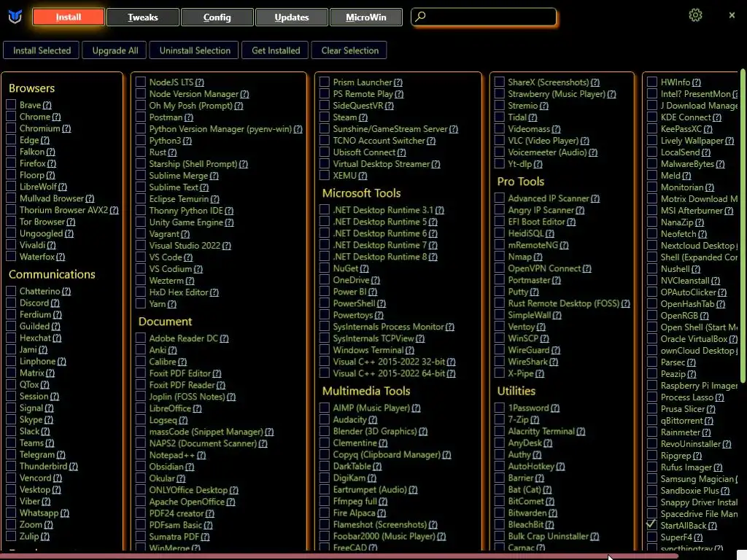Open the Tweaks tab
The height and width of the screenshot is (560, 747).
click(x=143, y=17)
